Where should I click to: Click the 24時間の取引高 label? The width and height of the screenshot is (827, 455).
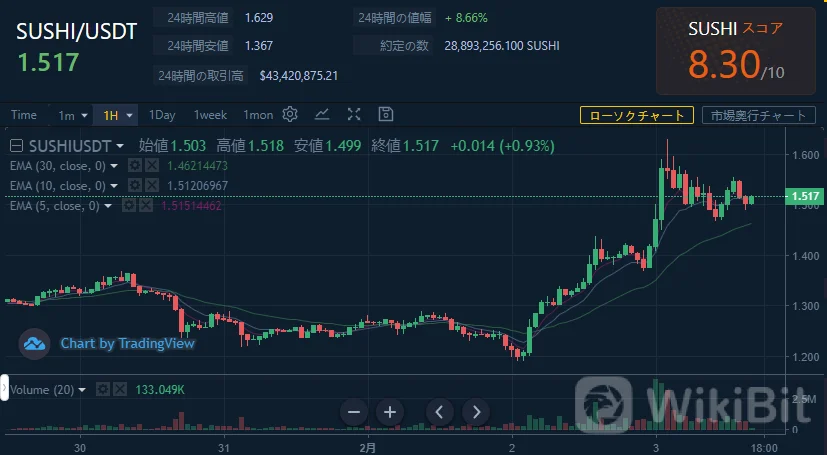200,76
